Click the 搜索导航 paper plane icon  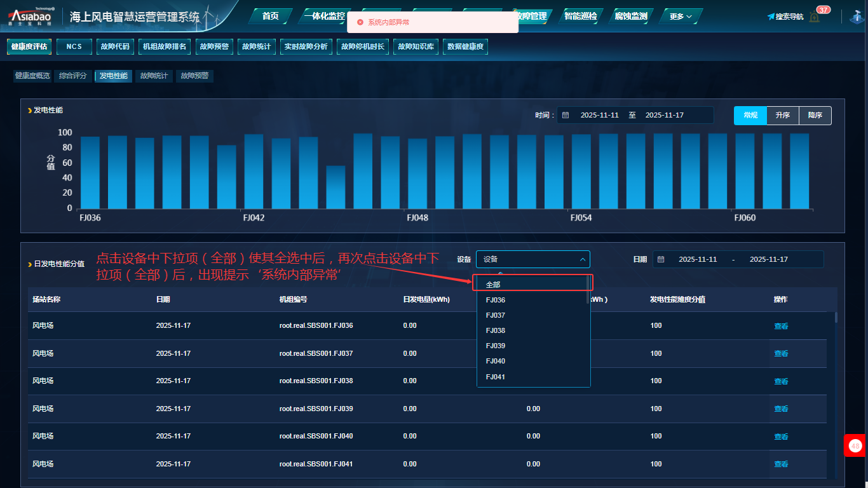pyautogui.click(x=771, y=17)
